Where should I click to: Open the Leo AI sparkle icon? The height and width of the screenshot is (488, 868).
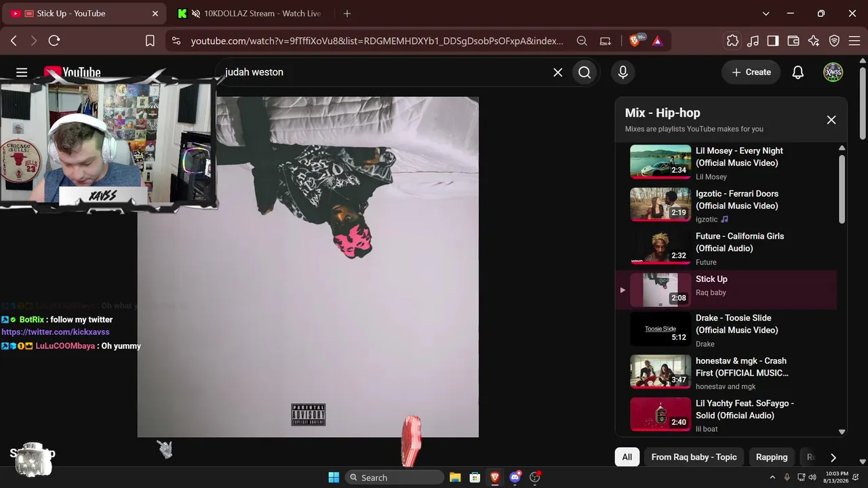pyautogui.click(x=814, y=41)
